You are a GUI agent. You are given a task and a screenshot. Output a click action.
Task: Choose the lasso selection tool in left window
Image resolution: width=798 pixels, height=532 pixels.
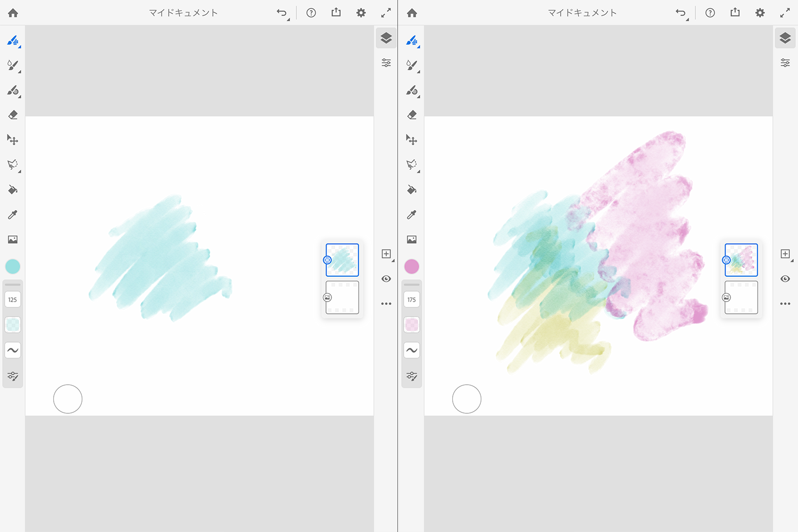[x=13, y=165]
